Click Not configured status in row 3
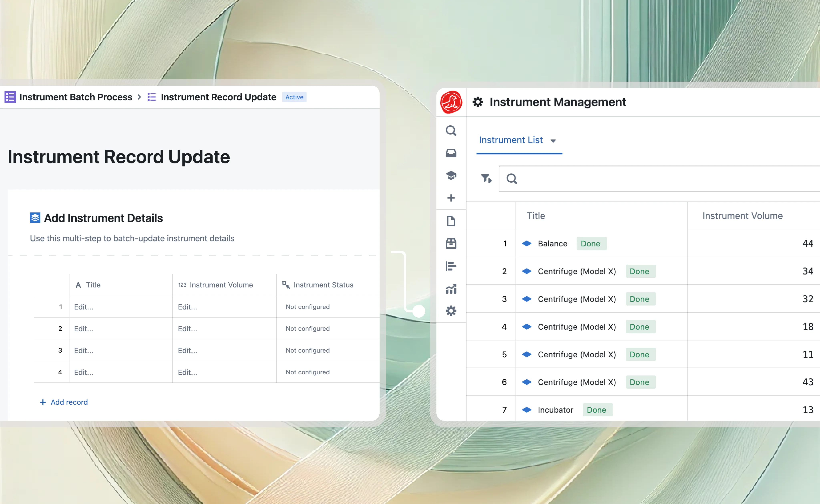The image size is (820, 504). point(307,350)
